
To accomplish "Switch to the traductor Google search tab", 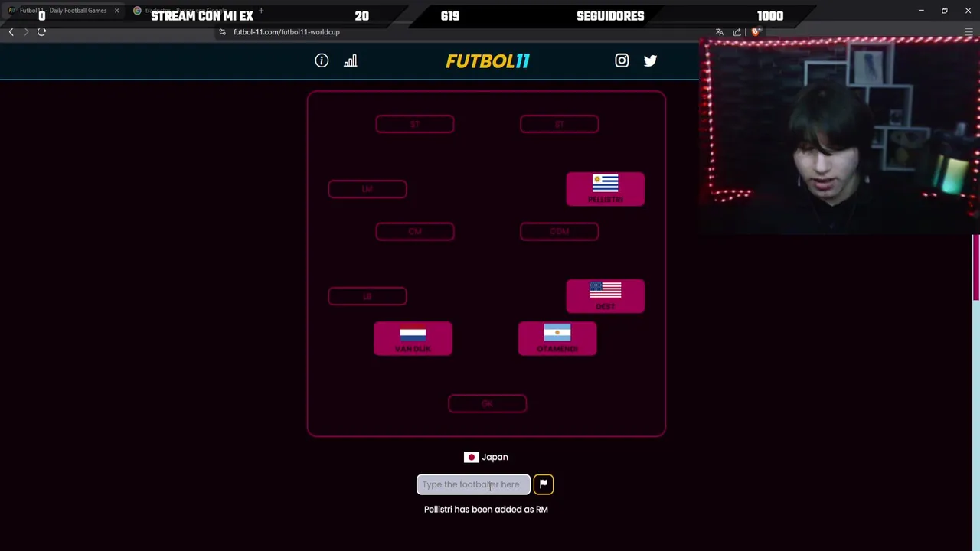I will pos(188,11).
